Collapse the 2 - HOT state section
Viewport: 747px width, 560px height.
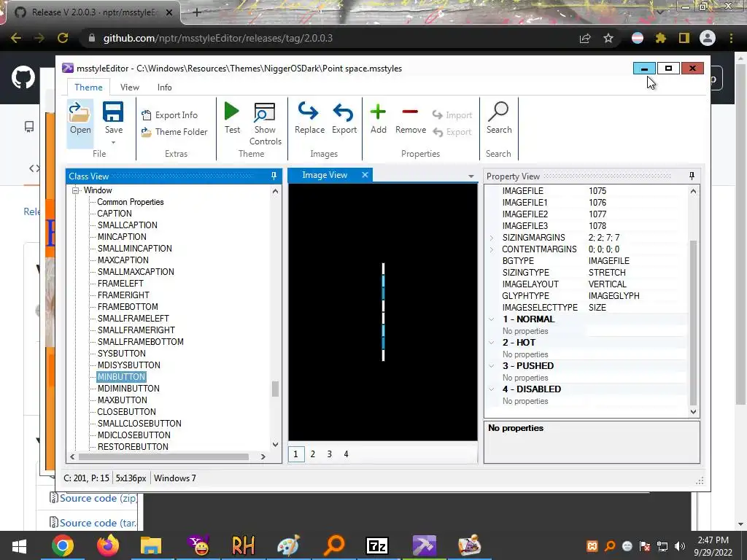click(492, 343)
